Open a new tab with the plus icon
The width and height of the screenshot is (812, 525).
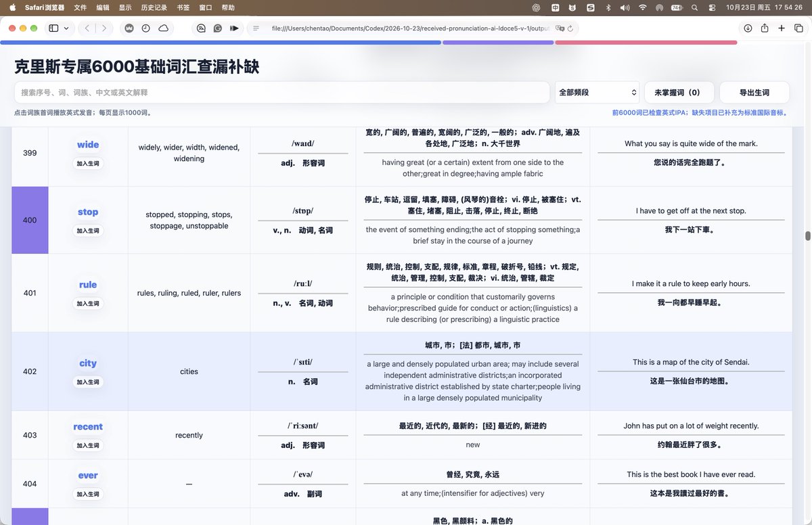tap(782, 28)
